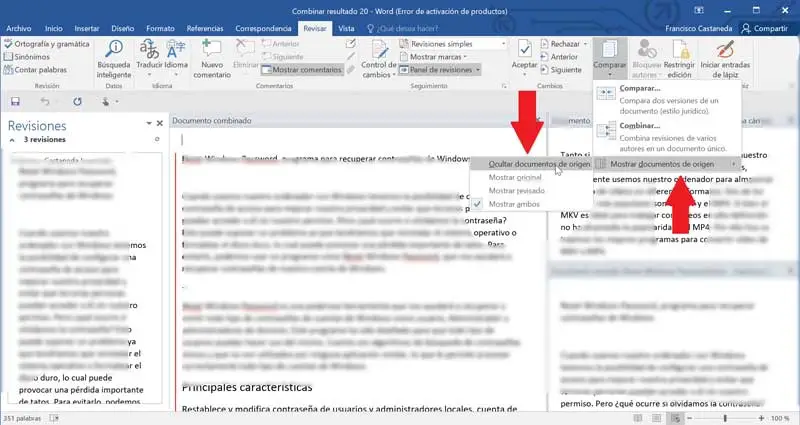The image size is (800, 425).
Task: Open Ortografía y gramática check
Action: 46,44
